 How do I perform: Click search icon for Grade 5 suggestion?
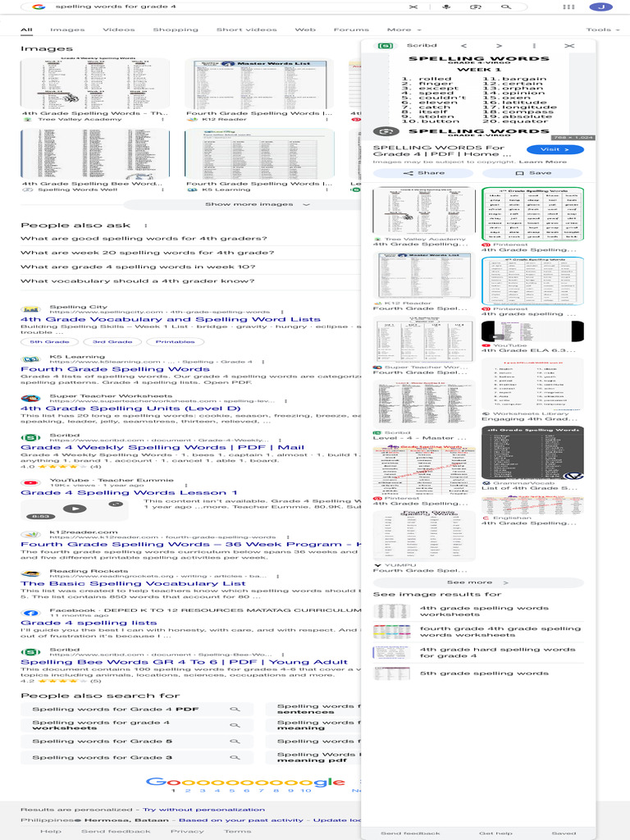pyautogui.click(x=235, y=742)
